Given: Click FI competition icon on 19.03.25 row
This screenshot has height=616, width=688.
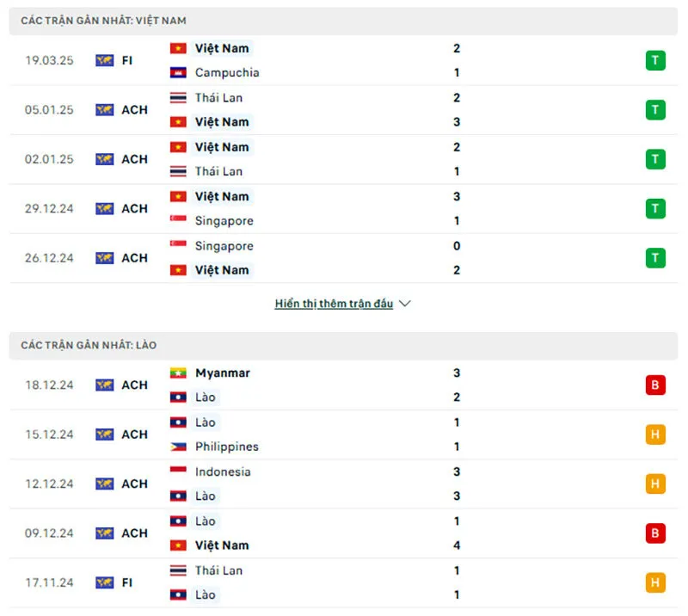Looking at the screenshot, I should (x=105, y=60).
